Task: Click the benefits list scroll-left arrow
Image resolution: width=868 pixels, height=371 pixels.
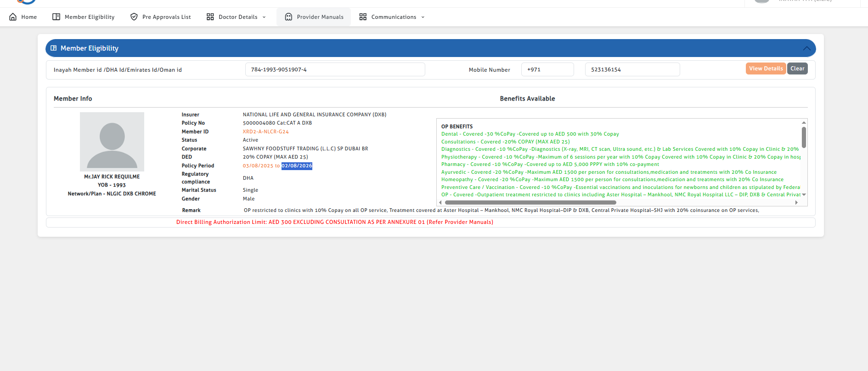Action: tap(440, 202)
